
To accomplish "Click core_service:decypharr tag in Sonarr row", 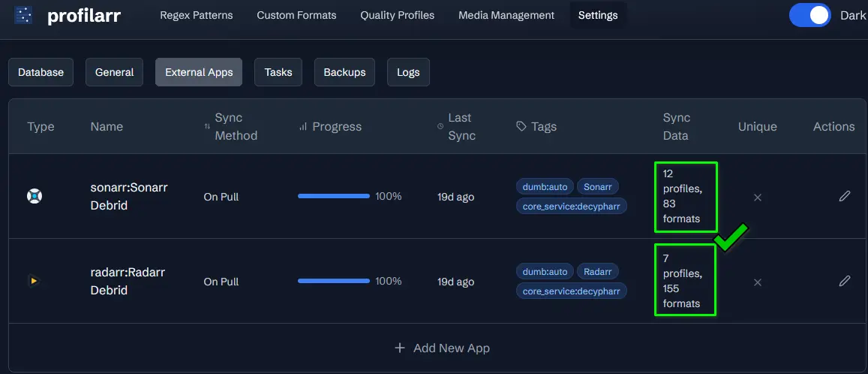I will click(571, 207).
